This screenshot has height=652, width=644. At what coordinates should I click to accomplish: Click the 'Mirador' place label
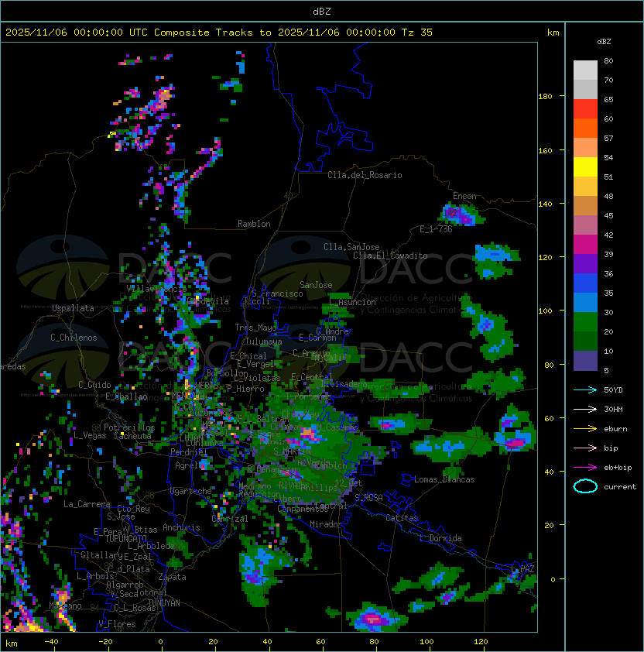(326, 524)
